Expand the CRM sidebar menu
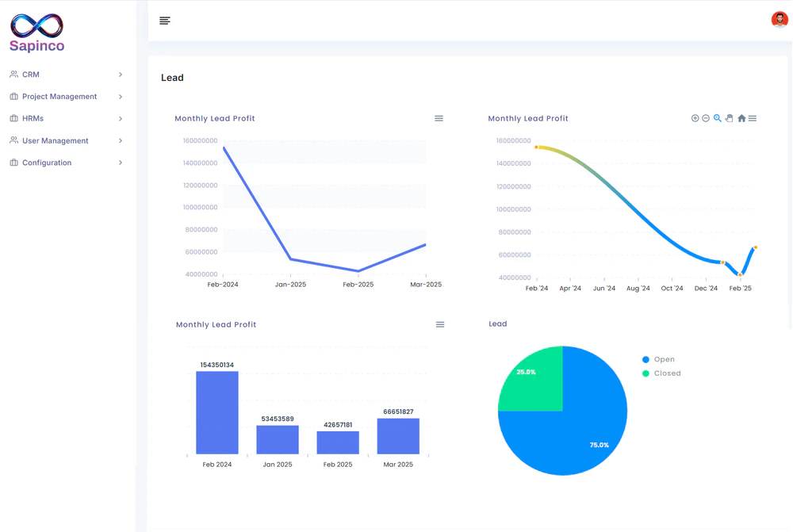The image size is (793, 532). 31,75
